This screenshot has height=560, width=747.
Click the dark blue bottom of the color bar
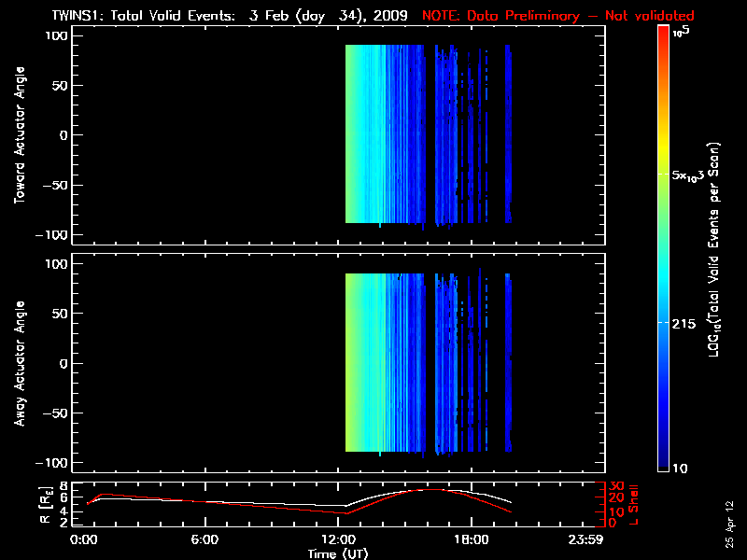pyautogui.click(x=663, y=461)
